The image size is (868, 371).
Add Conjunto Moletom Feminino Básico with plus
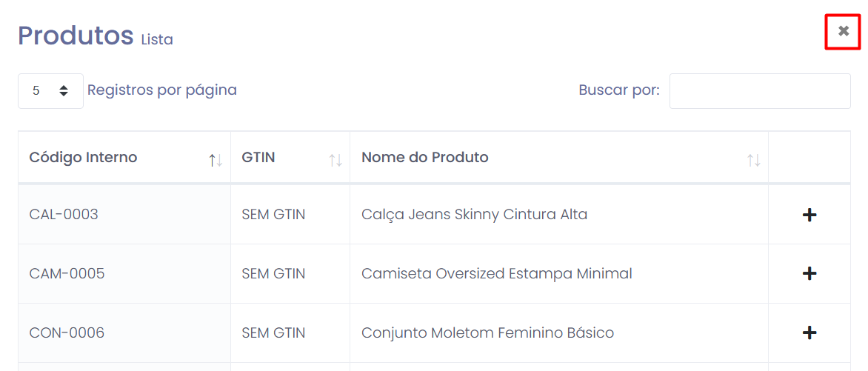point(809,332)
